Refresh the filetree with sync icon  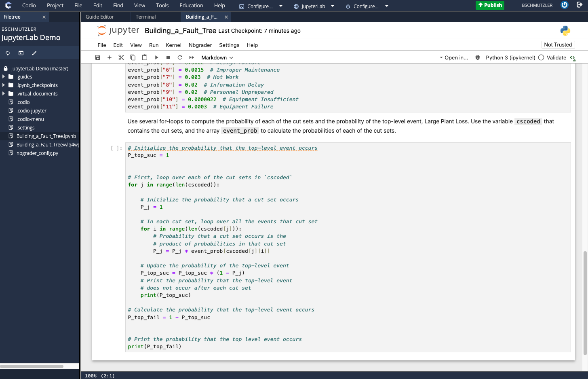coord(8,53)
